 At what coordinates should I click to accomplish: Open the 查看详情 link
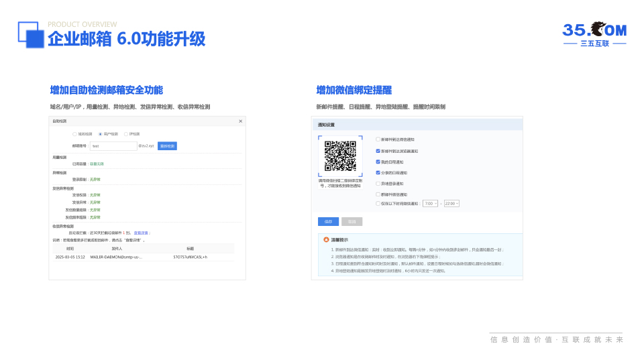[142, 233]
